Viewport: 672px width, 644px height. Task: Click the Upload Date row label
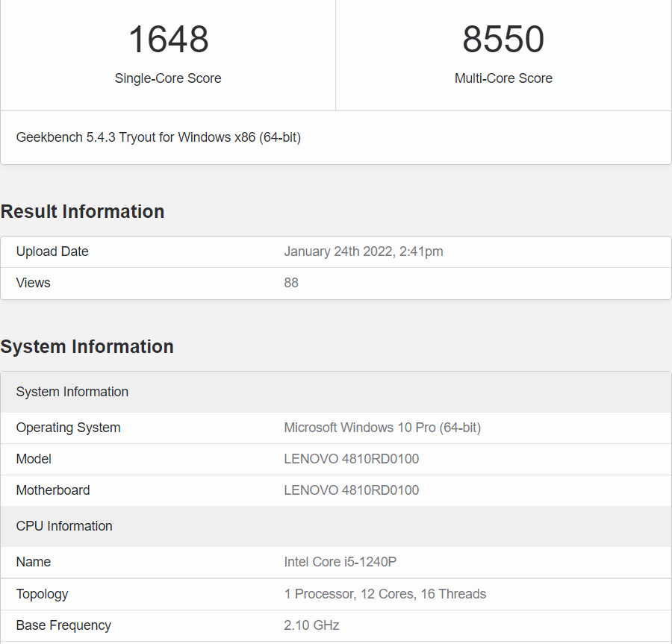pyautogui.click(x=52, y=251)
